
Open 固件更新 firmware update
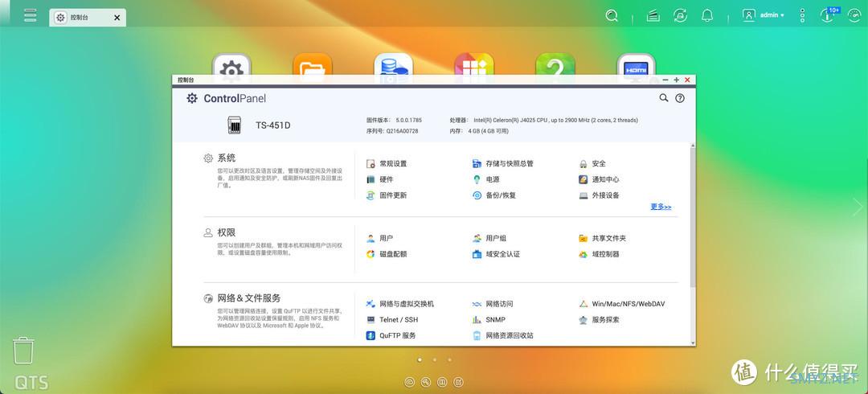click(387, 195)
